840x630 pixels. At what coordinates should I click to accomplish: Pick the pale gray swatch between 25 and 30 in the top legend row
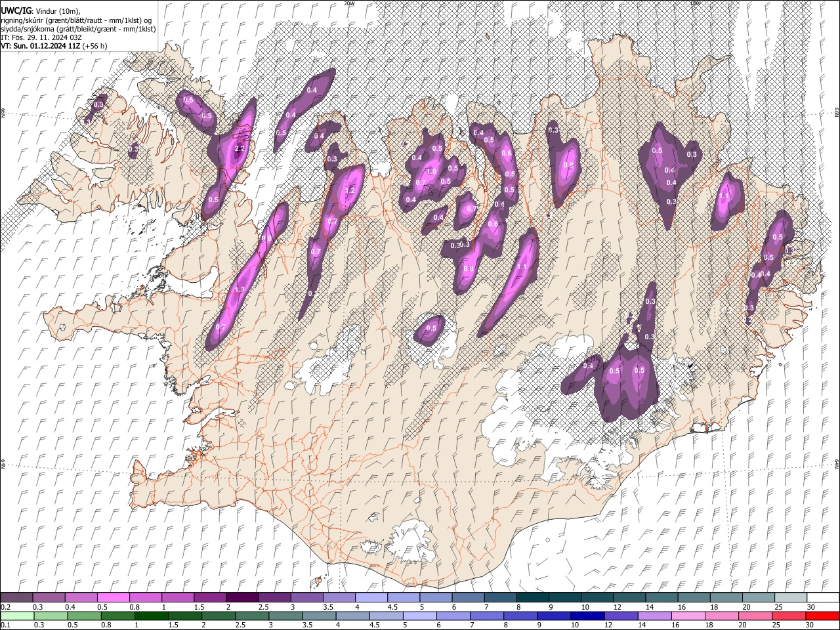790,597
